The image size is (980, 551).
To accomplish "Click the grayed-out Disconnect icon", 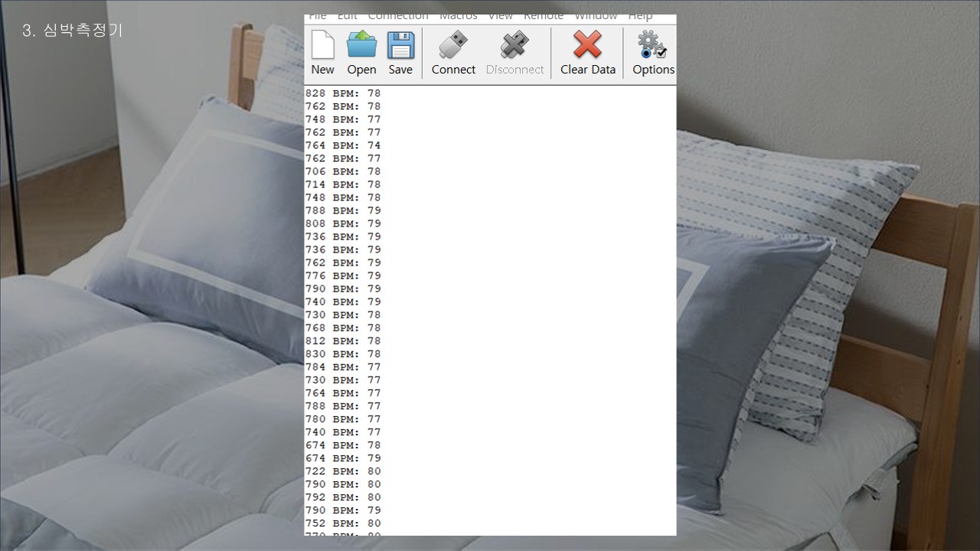I will pyautogui.click(x=514, y=46).
